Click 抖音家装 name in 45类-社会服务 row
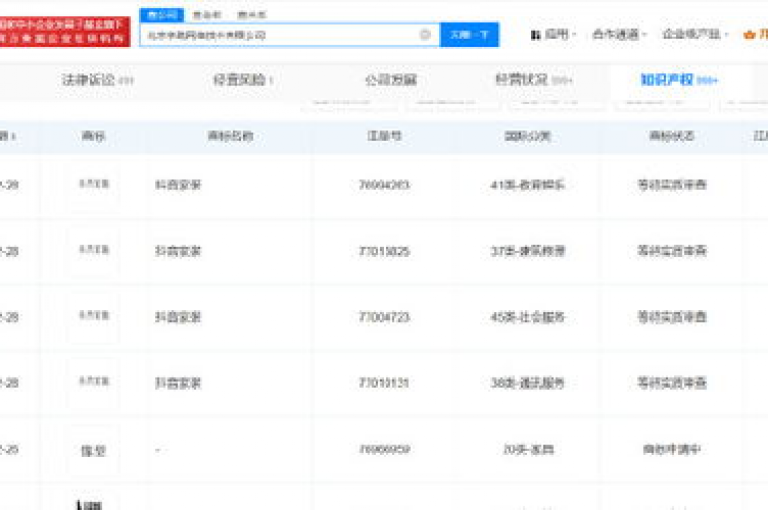 tap(178, 317)
